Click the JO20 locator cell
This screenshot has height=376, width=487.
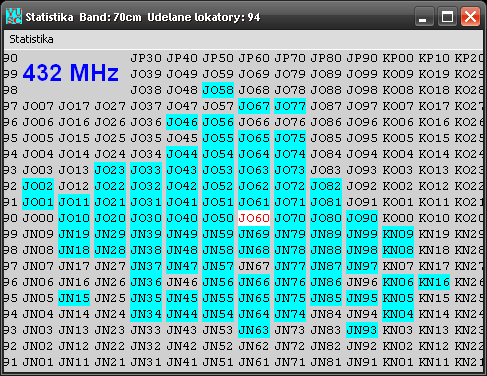pyautogui.click(x=110, y=218)
